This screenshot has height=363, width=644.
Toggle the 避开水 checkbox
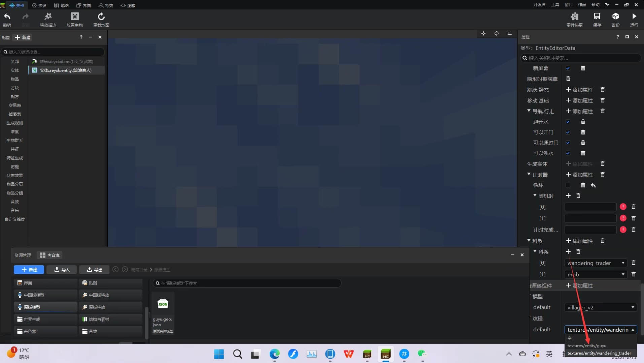coord(568,122)
